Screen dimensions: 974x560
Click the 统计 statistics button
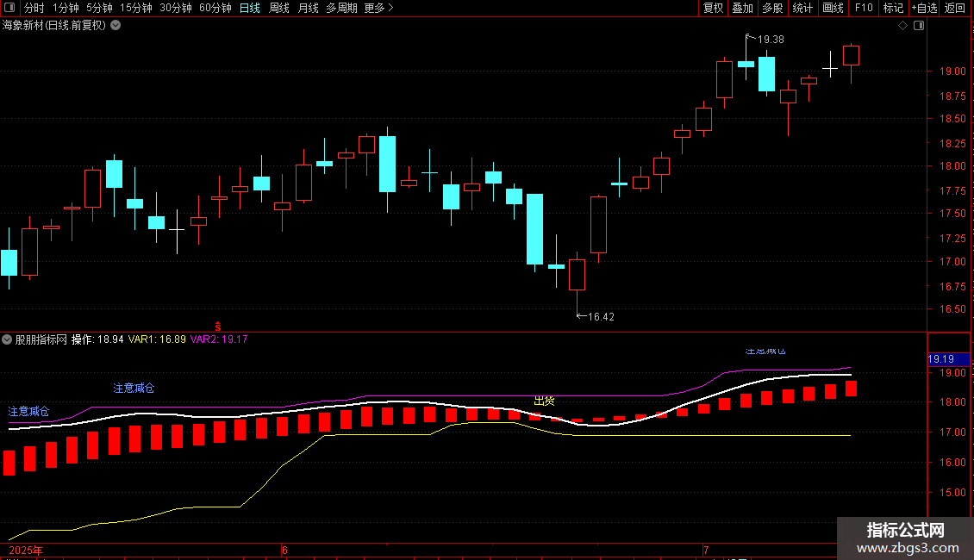802,8
